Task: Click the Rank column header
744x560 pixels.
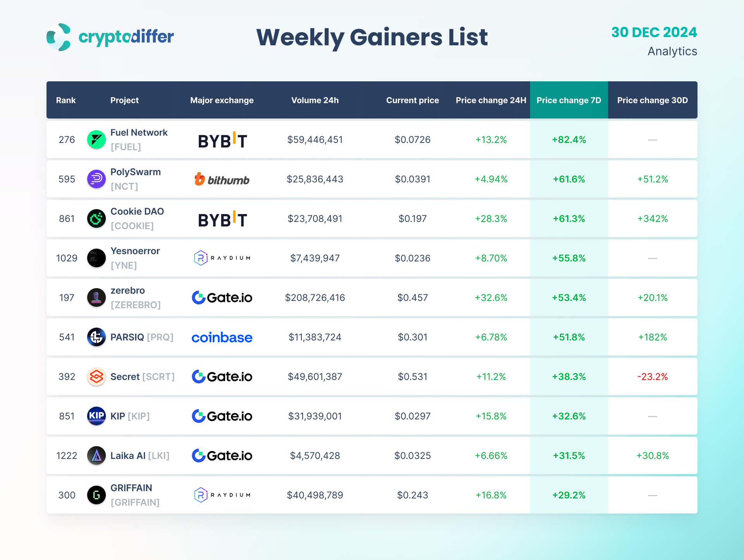Action: (x=66, y=100)
